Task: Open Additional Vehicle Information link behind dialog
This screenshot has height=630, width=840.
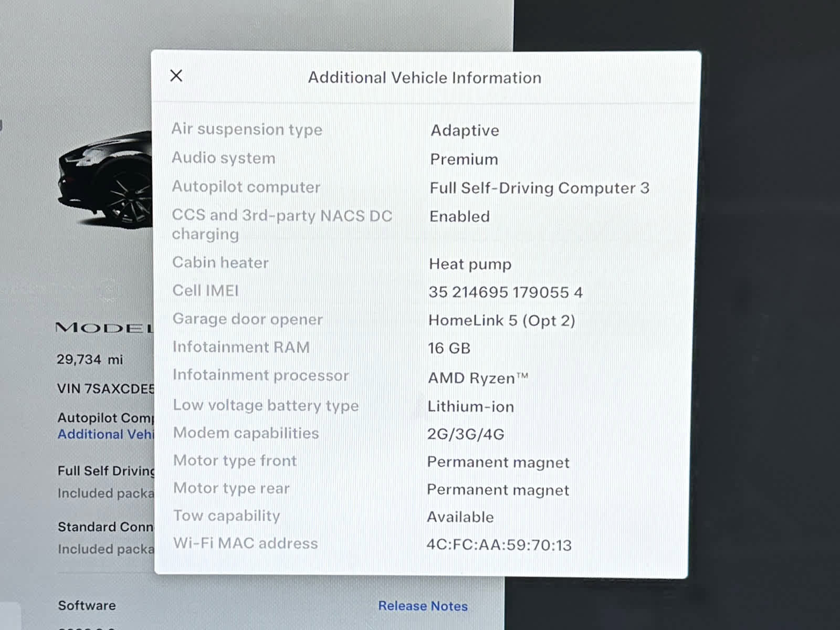Action: pyautogui.click(x=106, y=434)
